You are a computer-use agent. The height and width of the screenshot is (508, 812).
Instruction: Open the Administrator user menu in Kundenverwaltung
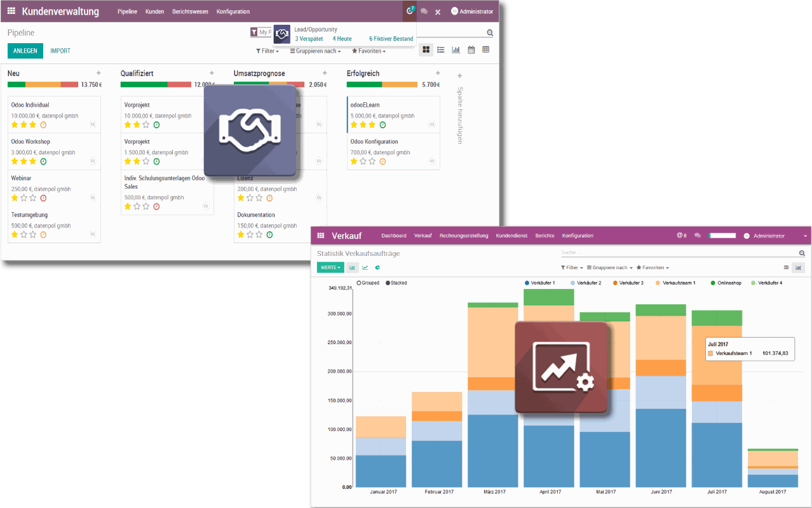(x=472, y=11)
